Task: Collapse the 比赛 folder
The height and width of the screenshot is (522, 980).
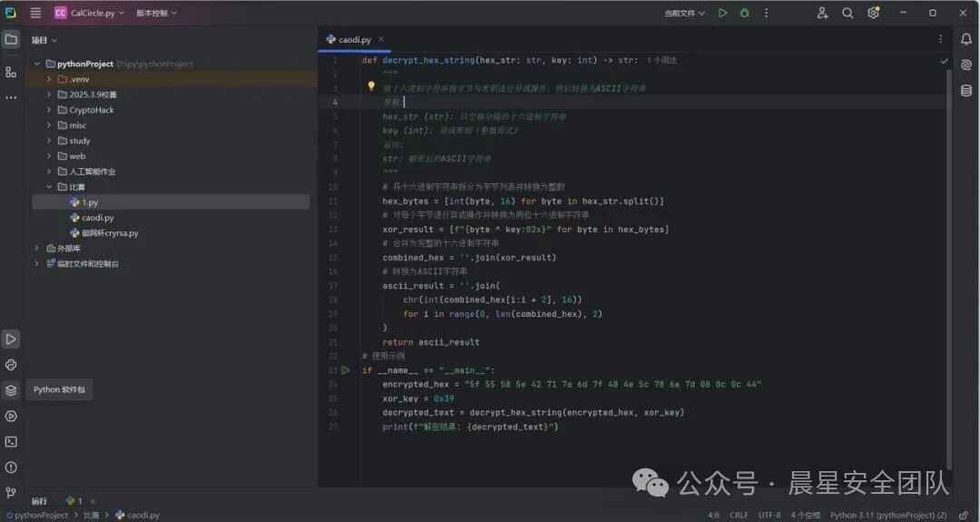Action: 49,187
